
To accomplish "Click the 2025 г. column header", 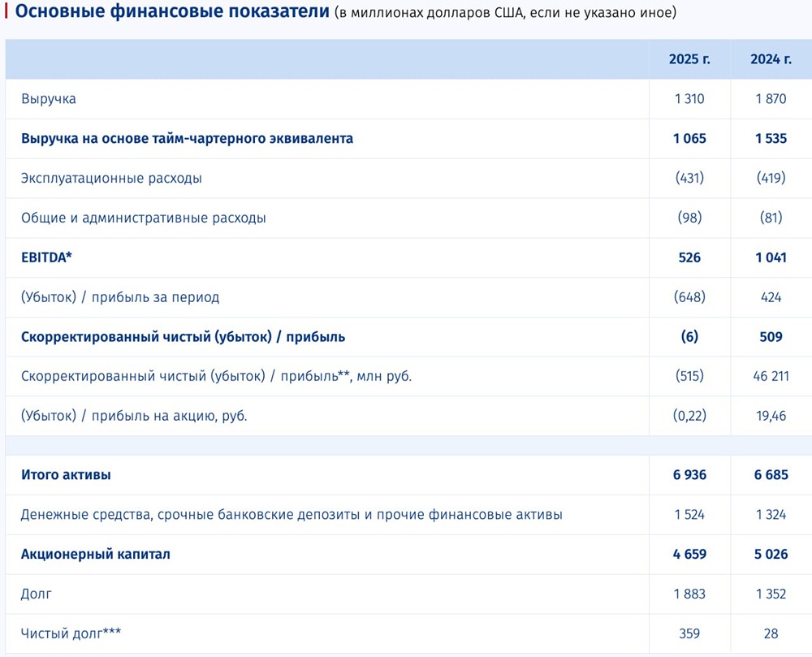I will (690, 58).
